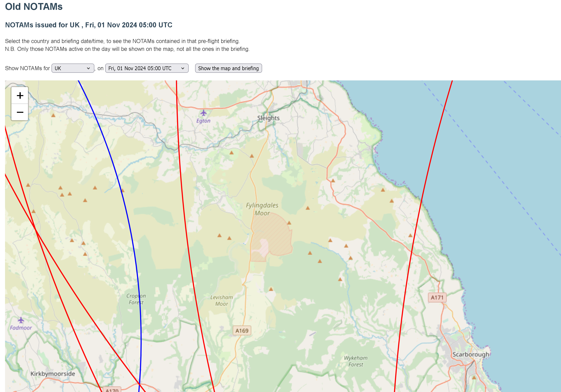Zoom in on the map
This screenshot has height=392, width=561.
[x=20, y=95]
